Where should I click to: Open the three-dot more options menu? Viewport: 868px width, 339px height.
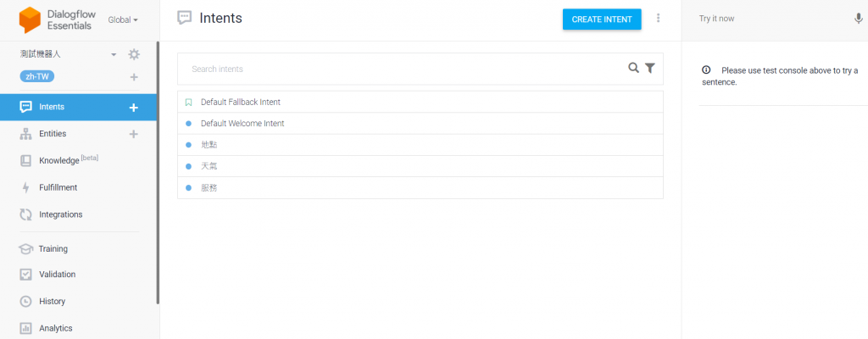click(658, 19)
